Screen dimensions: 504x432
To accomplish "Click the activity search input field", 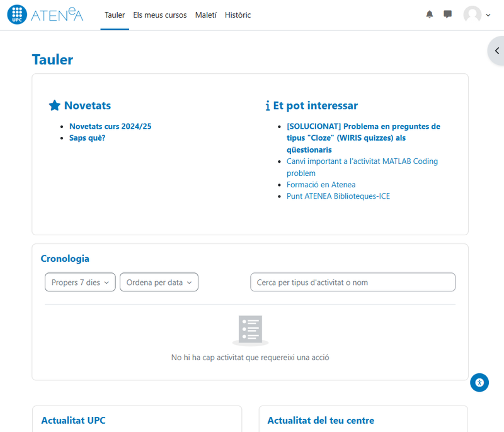I will click(352, 283).
